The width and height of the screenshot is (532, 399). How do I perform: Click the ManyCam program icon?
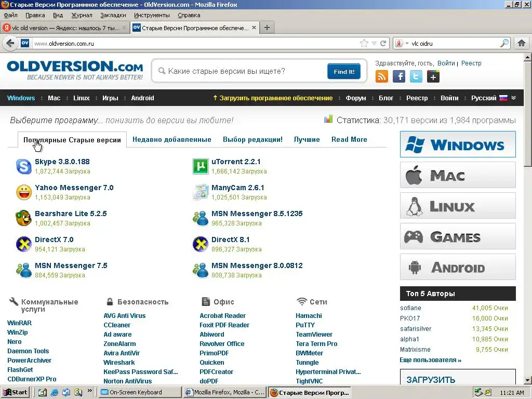pyautogui.click(x=200, y=192)
